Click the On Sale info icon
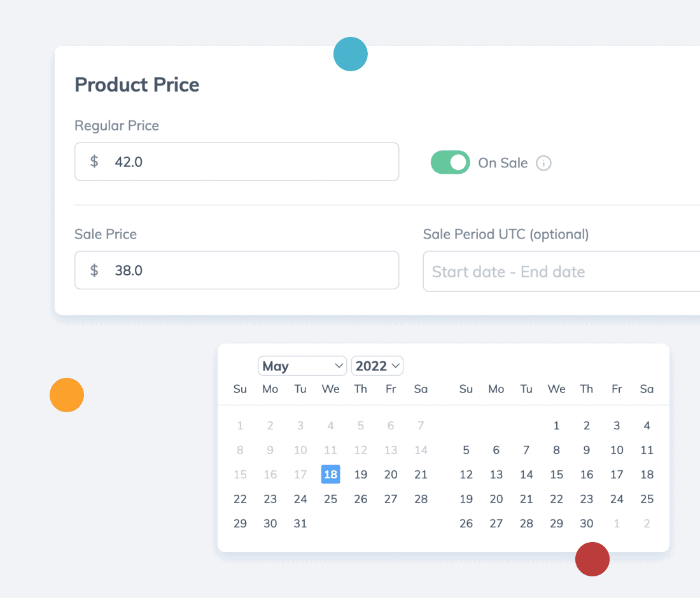The width and height of the screenshot is (700, 598). (x=543, y=163)
